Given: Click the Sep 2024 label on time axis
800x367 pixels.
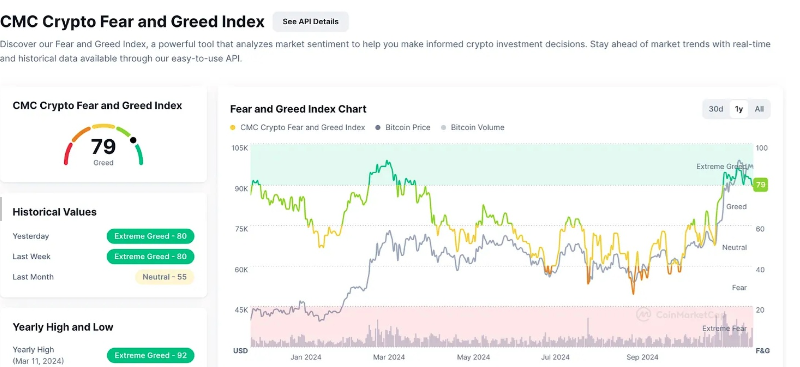Looking at the screenshot, I should point(642,357).
